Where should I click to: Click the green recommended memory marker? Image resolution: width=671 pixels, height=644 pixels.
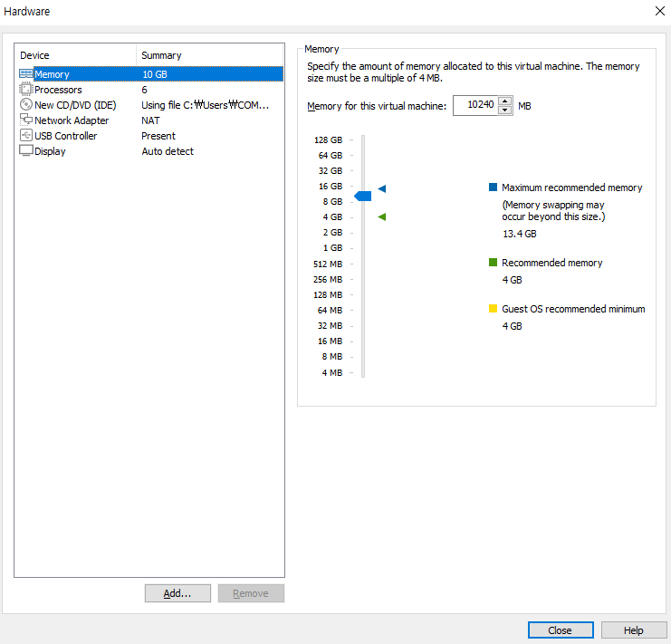point(382,217)
